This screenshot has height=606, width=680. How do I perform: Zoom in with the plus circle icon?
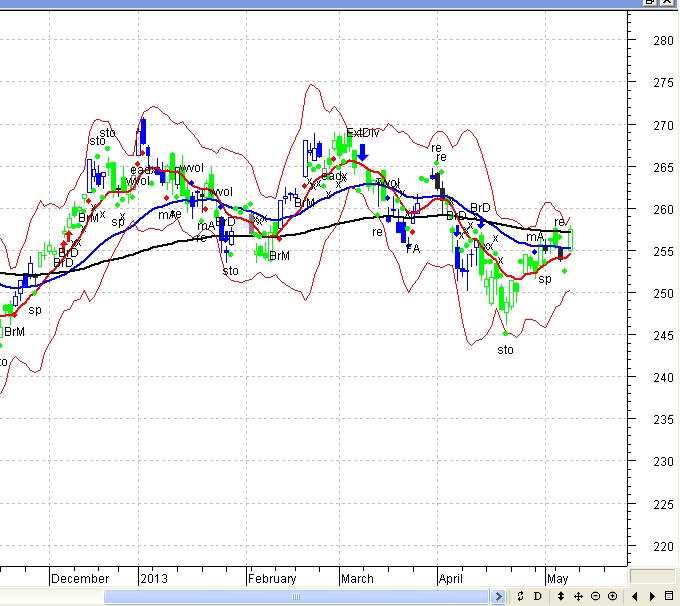[x=612, y=596]
